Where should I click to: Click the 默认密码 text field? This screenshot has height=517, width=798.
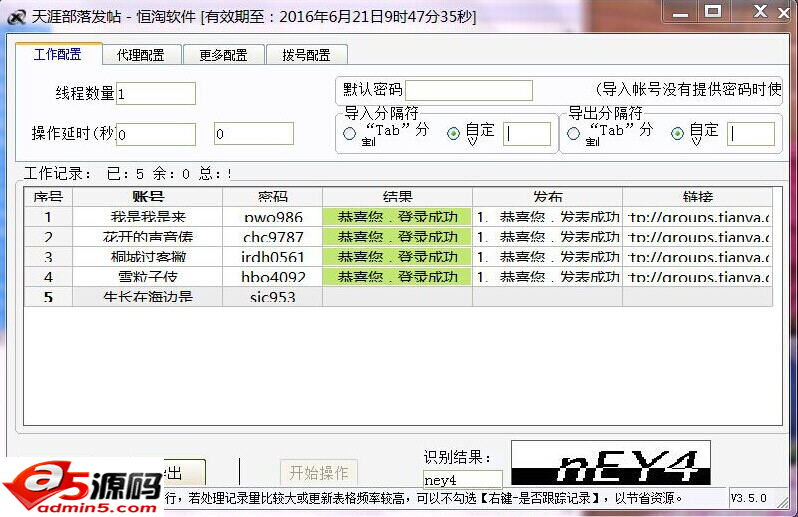[x=469, y=91]
